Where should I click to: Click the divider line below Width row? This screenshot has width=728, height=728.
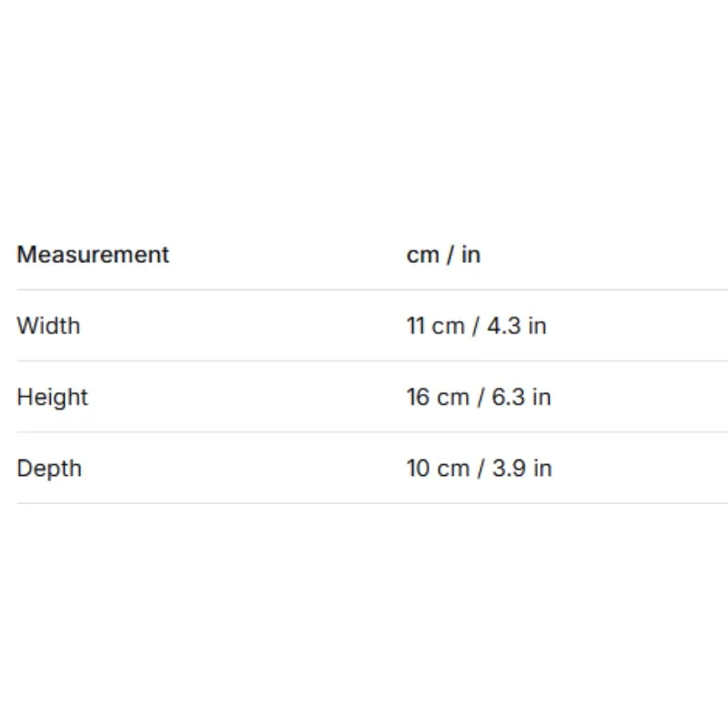click(372, 360)
